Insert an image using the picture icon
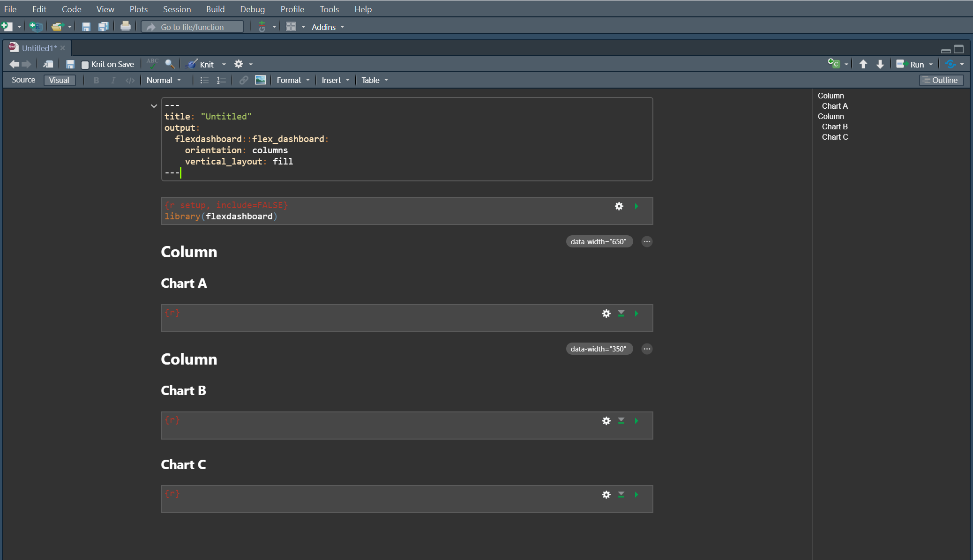Viewport: 973px width, 560px height. (261, 80)
